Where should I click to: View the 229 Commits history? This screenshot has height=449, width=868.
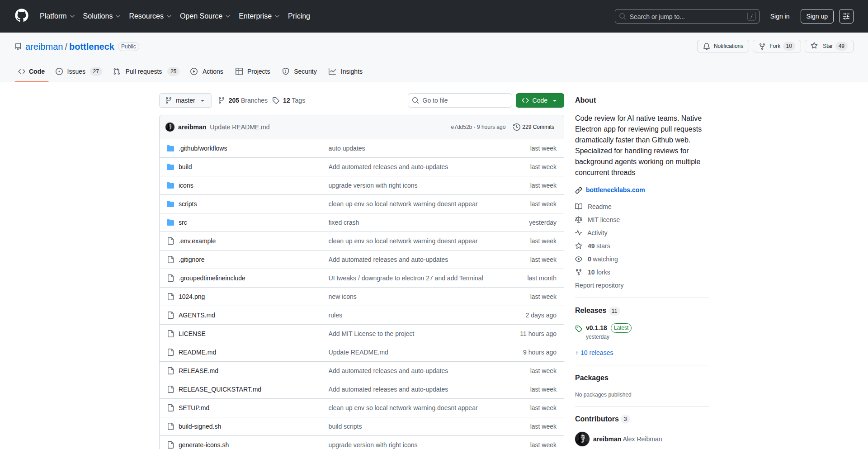[x=534, y=127]
